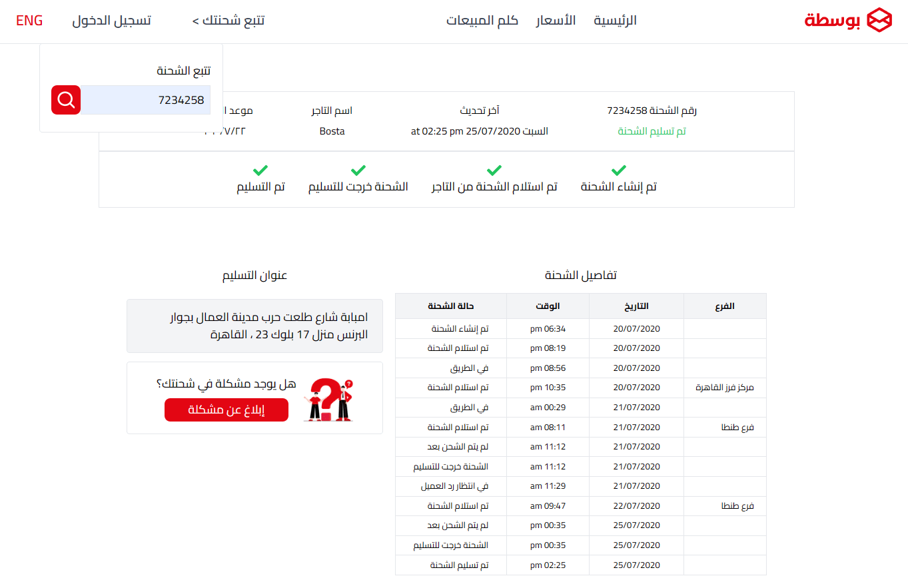Open the الأسعار pricing page
The image size is (908, 588).
[x=556, y=21]
